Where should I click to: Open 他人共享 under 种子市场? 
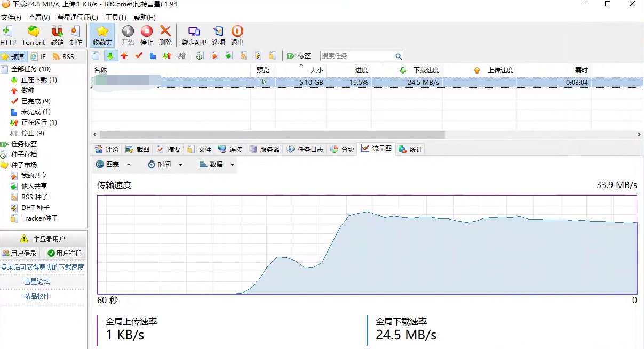34,186
